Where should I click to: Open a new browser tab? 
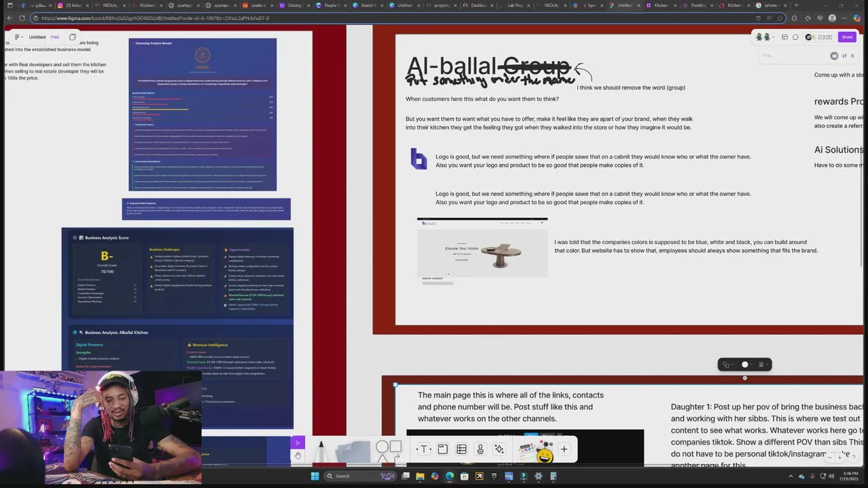point(796,5)
